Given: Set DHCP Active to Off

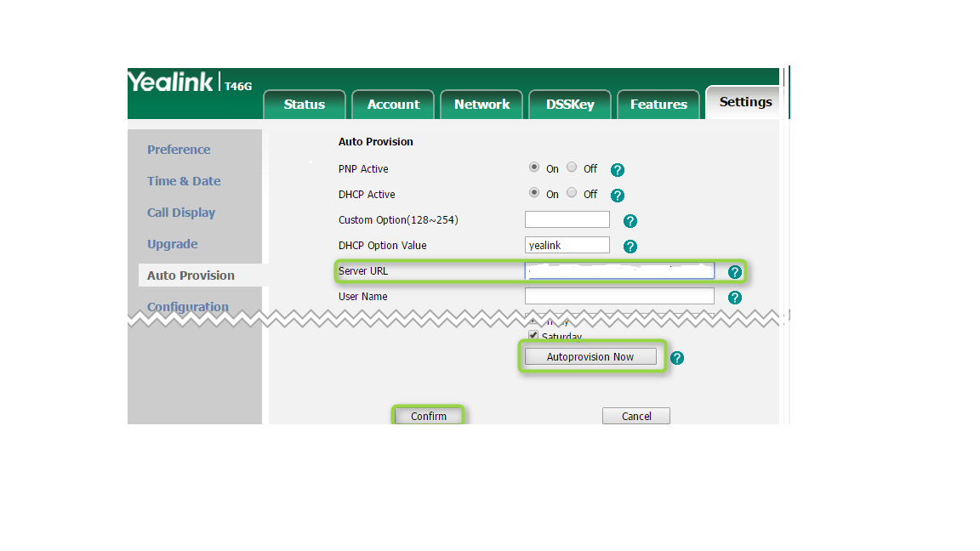Looking at the screenshot, I should tap(572, 193).
